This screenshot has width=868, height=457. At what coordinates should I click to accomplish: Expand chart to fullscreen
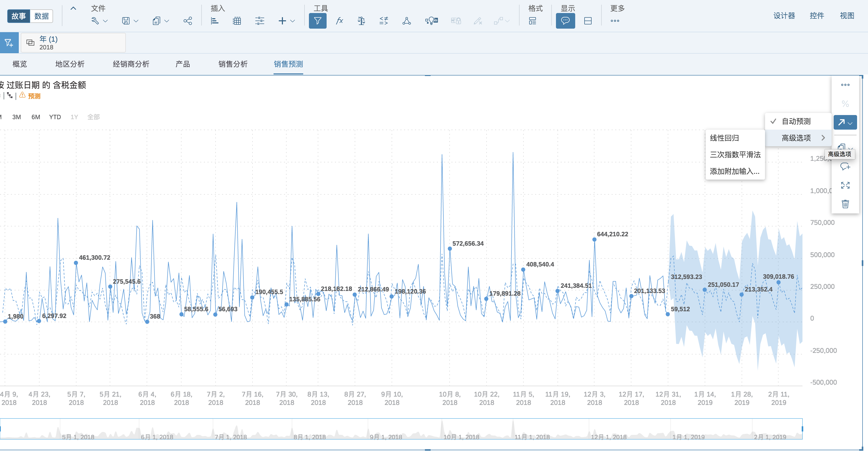coord(845,185)
